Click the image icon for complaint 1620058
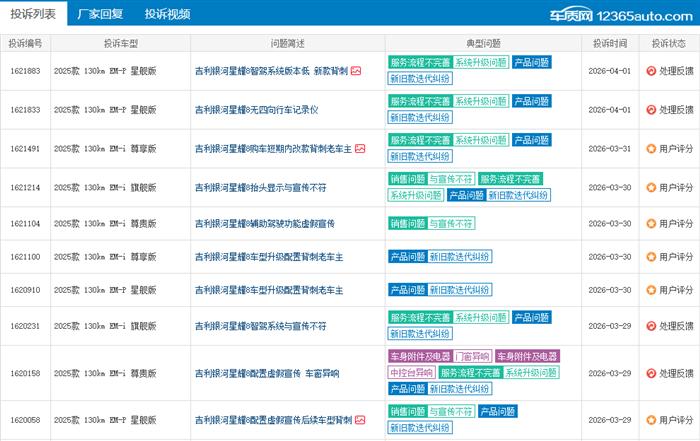The image size is (700, 441). [360, 420]
